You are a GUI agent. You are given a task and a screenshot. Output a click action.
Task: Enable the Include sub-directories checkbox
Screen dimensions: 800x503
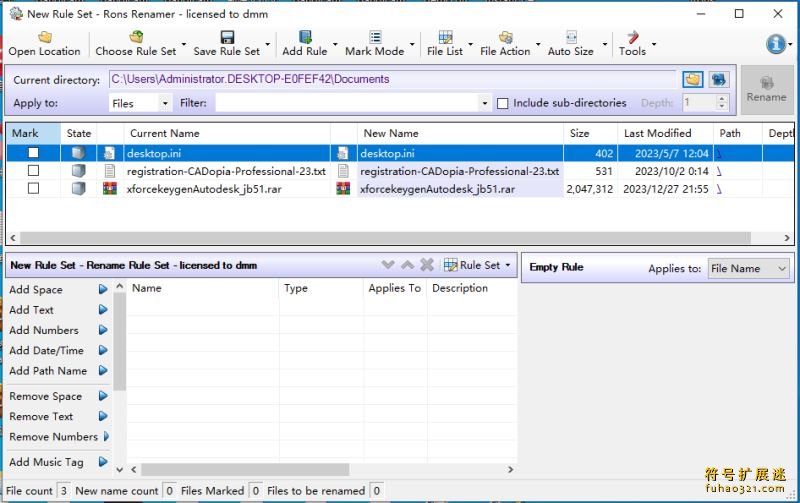503,103
